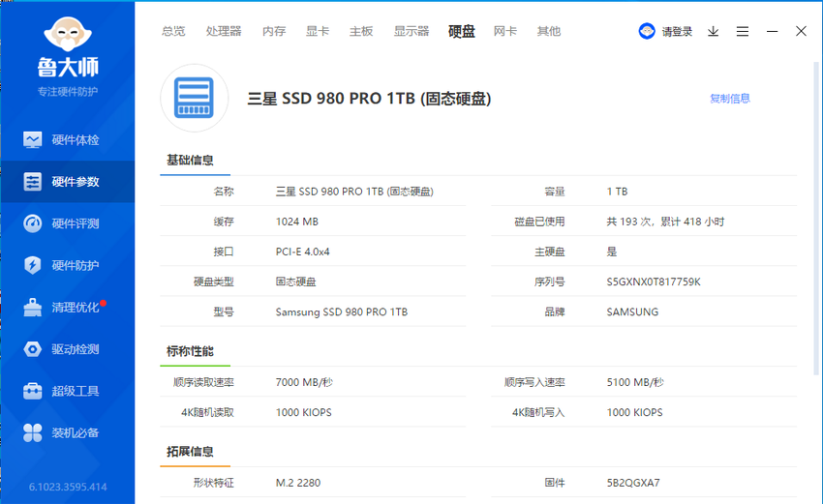Click the 顺序读取速率 label
The image size is (823, 504).
[203, 382]
